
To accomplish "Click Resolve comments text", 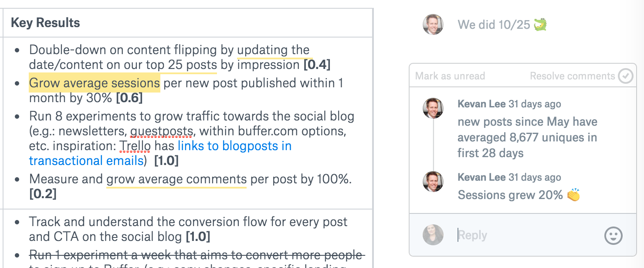I will [573, 76].
